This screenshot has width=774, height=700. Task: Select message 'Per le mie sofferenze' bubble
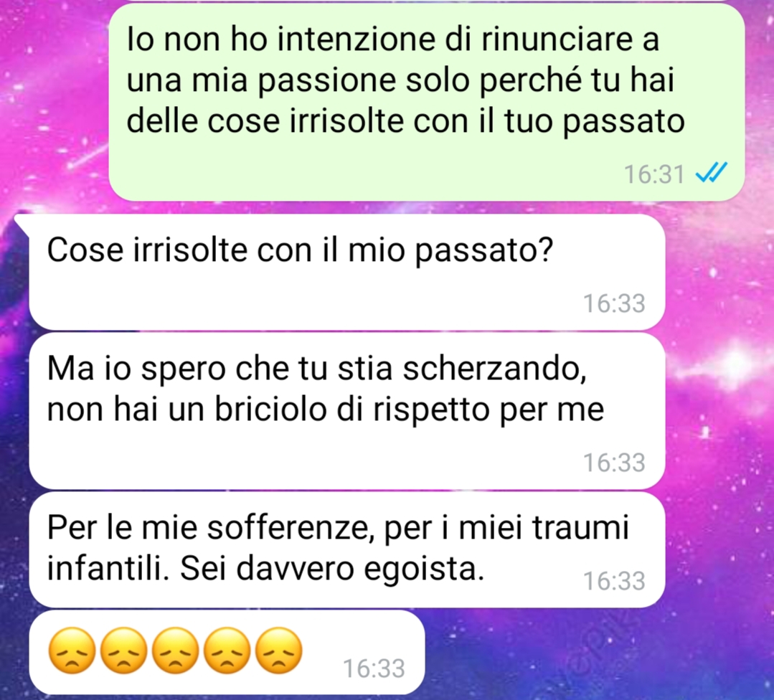coord(347,549)
